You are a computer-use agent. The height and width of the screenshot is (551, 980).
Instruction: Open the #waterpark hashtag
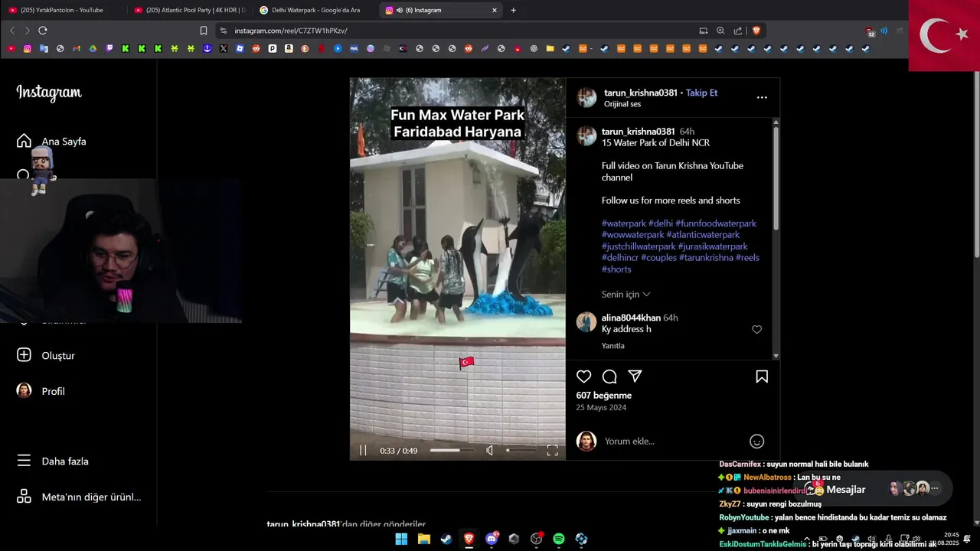click(624, 223)
